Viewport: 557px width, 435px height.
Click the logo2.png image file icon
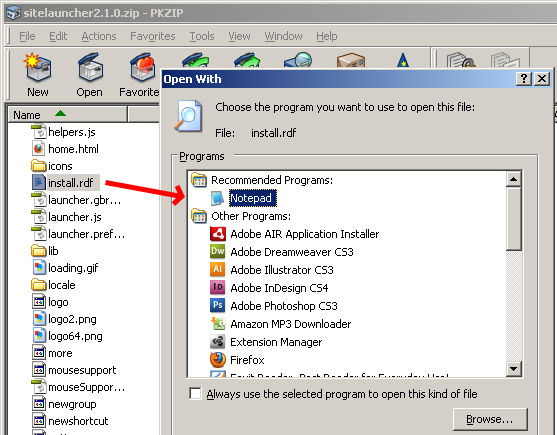(x=39, y=319)
